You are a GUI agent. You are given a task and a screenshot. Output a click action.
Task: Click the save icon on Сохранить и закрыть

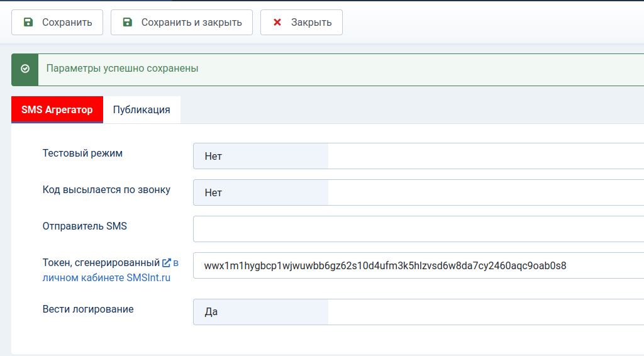coord(127,22)
